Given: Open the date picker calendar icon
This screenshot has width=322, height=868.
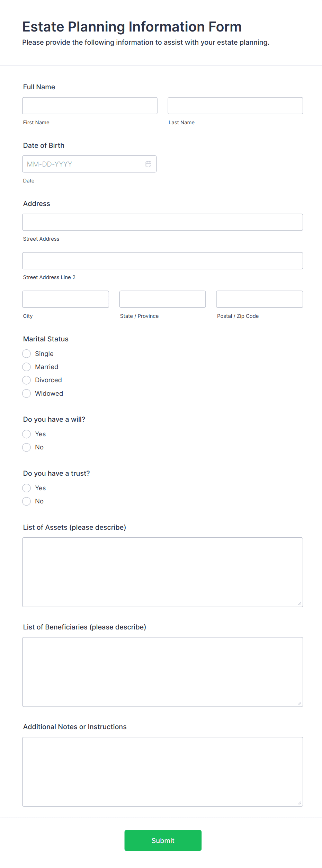Looking at the screenshot, I should click(x=149, y=164).
